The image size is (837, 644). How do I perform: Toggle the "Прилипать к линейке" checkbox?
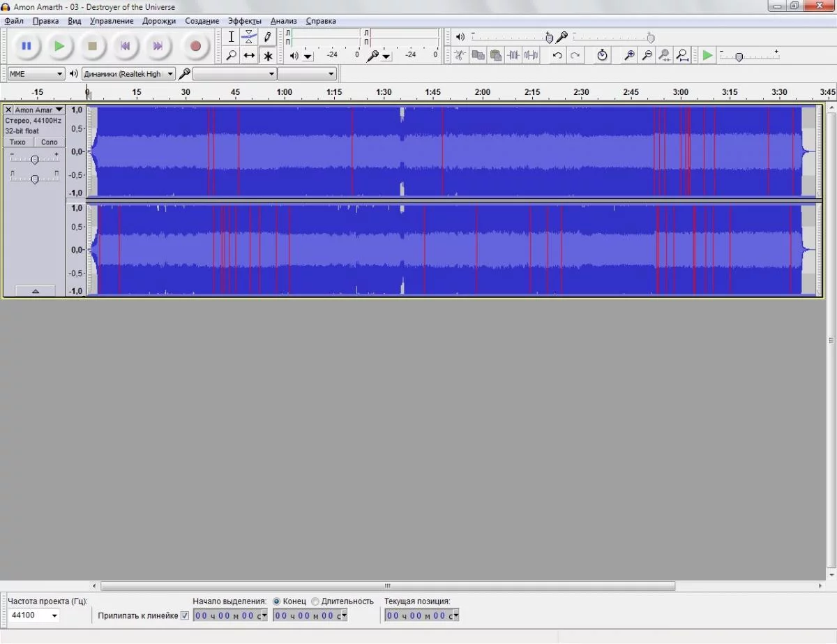pos(185,615)
